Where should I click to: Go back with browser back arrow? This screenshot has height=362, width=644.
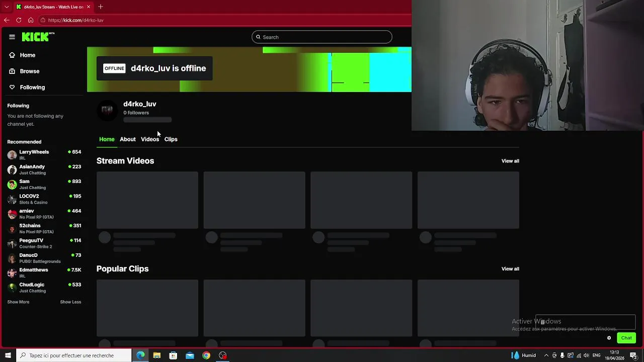click(x=7, y=20)
